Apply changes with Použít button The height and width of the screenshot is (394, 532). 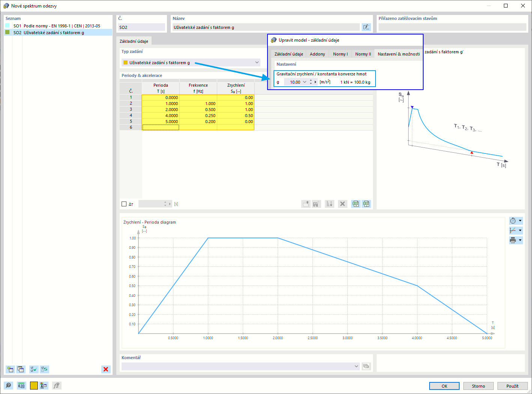pos(512,386)
